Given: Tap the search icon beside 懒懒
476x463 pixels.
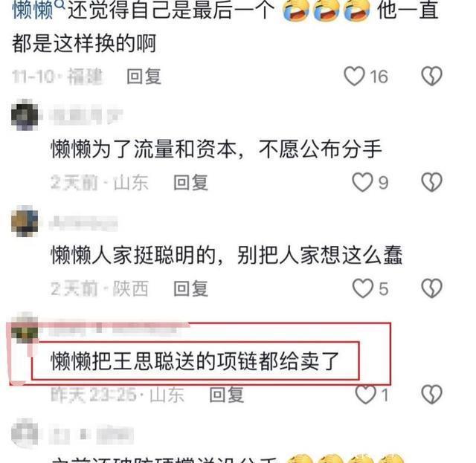Looking at the screenshot, I should pos(60,4).
